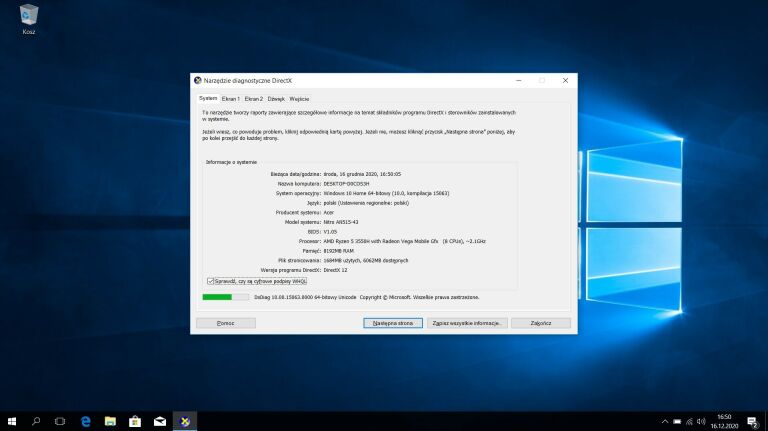Screen dimensions: 768x431
Task: Minimize the DirectX diagnostic window
Action: 519,80
